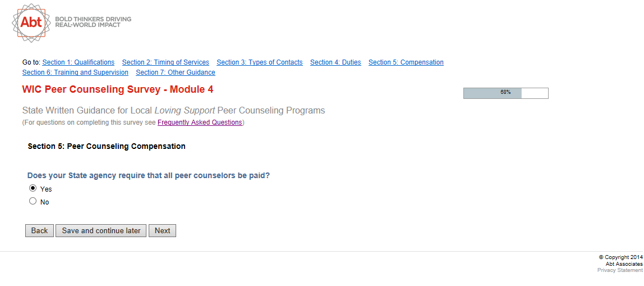Proceed with the Next button
This screenshot has height=286, width=644.
tap(162, 230)
